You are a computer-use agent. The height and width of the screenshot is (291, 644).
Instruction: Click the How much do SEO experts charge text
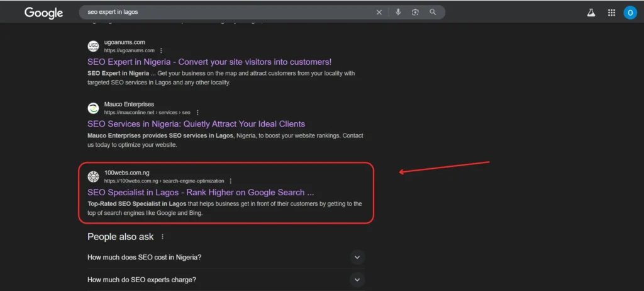(x=142, y=280)
